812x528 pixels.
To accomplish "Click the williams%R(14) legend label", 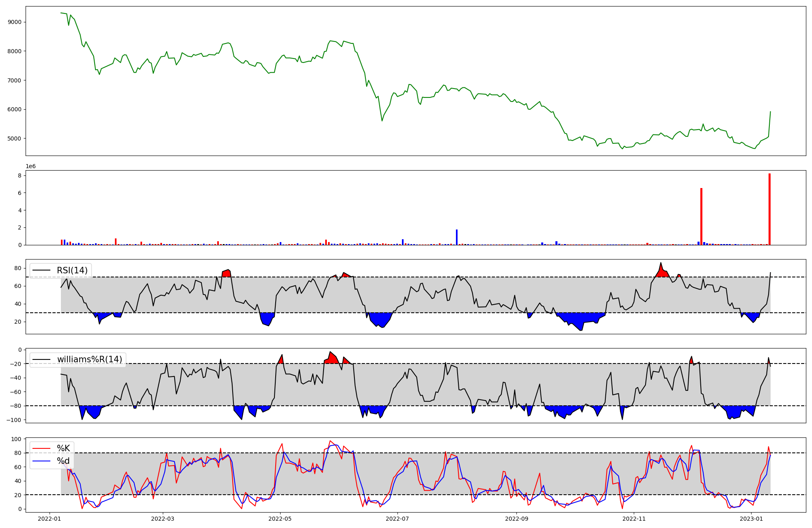I will click(89, 359).
